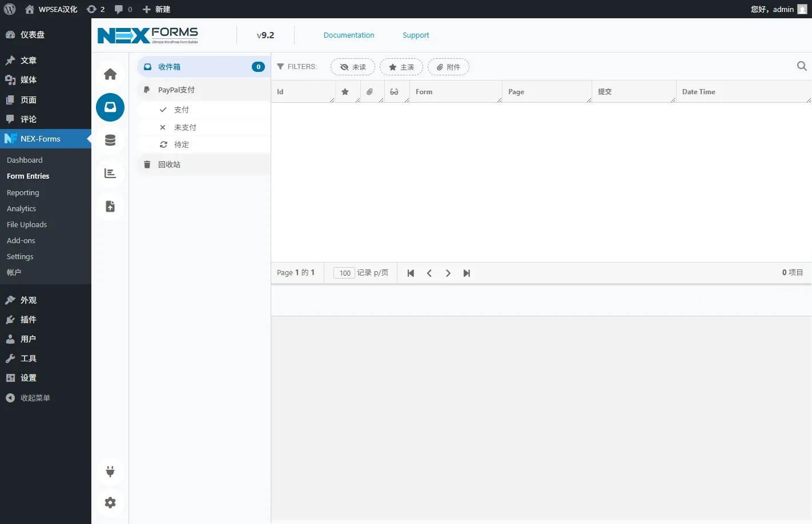812x524 pixels.
Task: Click the Support link
Action: coord(416,35)
